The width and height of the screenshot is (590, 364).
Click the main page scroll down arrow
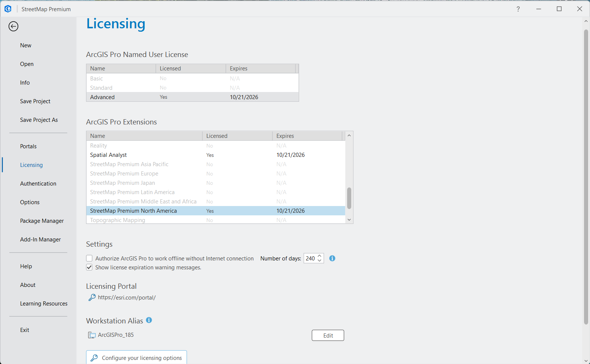586,360
